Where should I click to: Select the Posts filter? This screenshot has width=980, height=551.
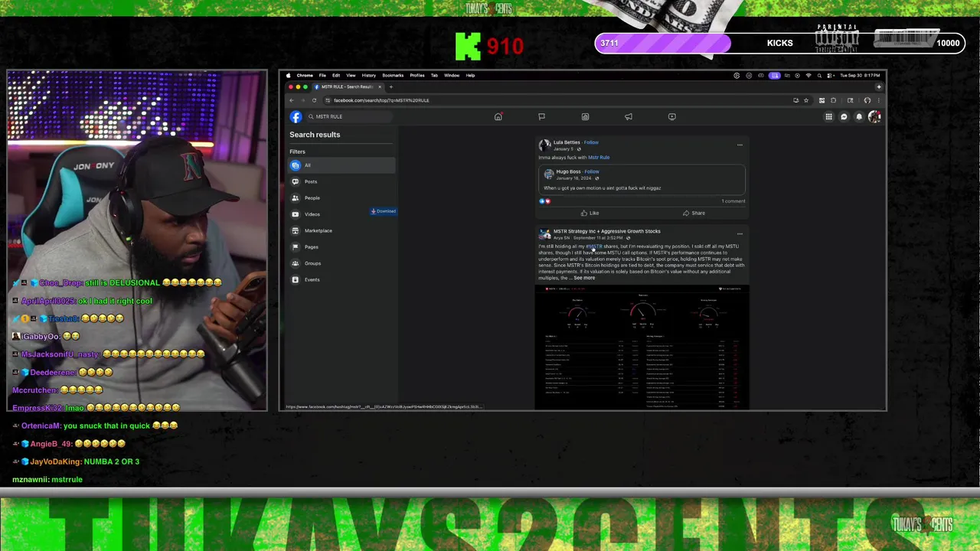(341, 181)
